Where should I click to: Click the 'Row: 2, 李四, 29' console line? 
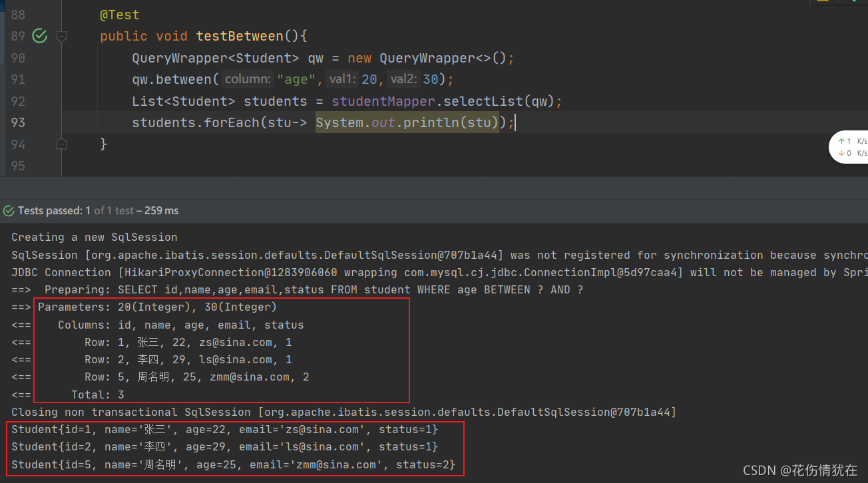coord(152,360)
